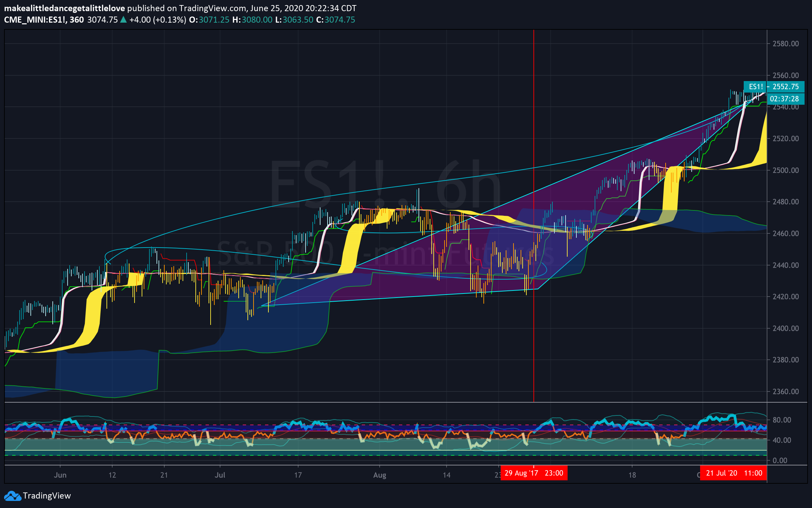This screenshot has height=508, width=812.
Task: Click the Jul label on time axis
Action: (x=220, y=475)
